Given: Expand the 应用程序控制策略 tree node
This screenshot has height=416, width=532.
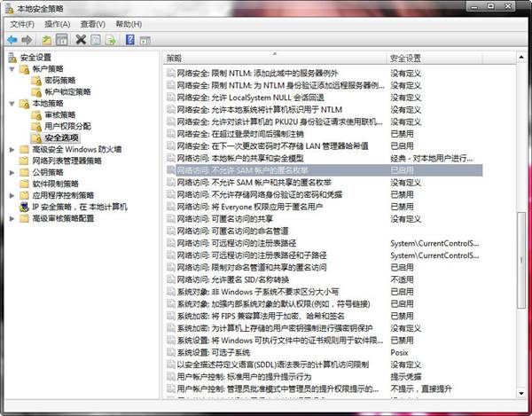Looking at the screenshot, I should coord(12,195).
